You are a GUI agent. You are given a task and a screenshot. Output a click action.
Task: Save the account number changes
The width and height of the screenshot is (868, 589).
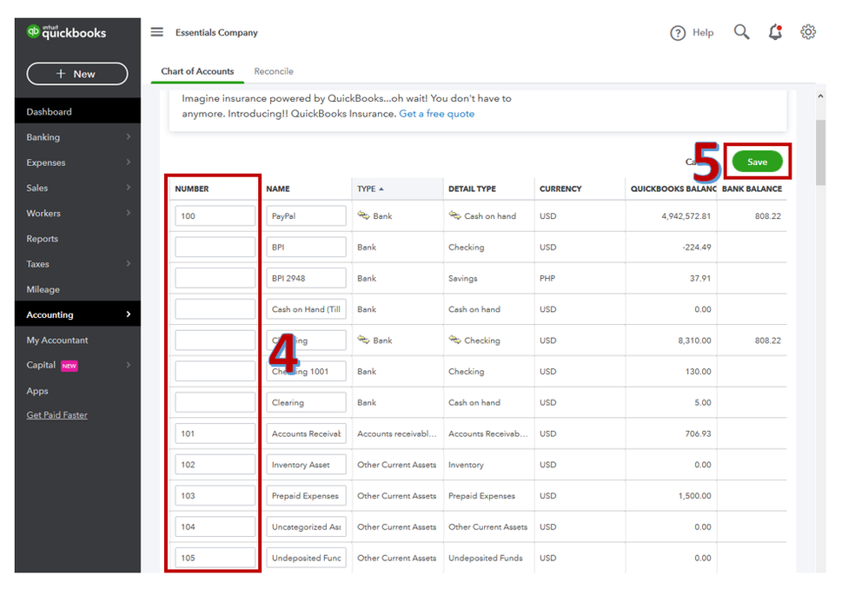[x=758, y=162]
